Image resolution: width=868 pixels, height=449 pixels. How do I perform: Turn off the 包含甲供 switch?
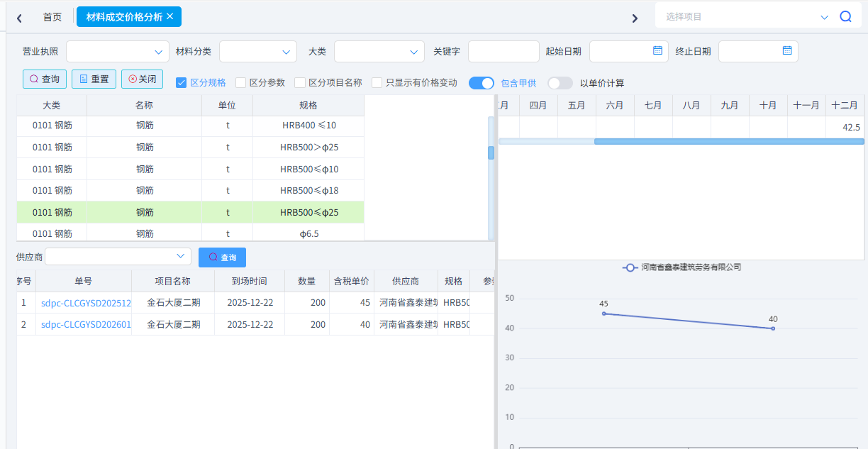[482, 83]
